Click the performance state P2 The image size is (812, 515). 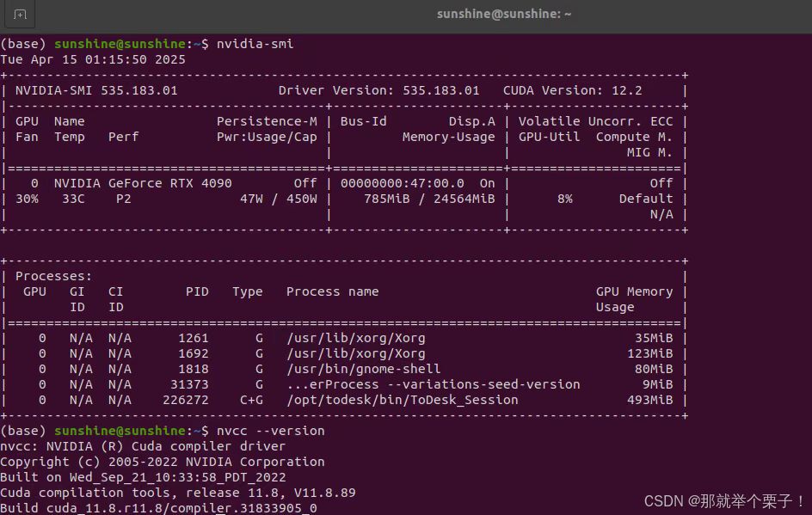click(x=123, y=199)
